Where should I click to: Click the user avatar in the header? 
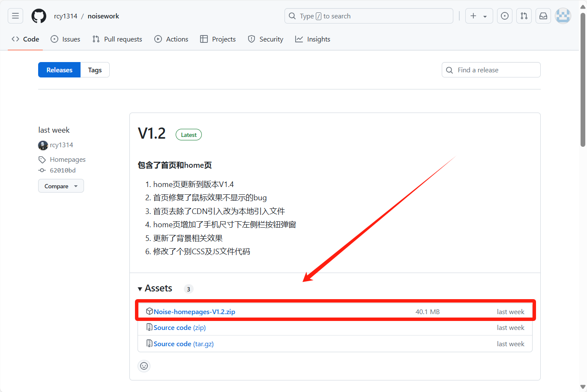click(x=563, y=16)
